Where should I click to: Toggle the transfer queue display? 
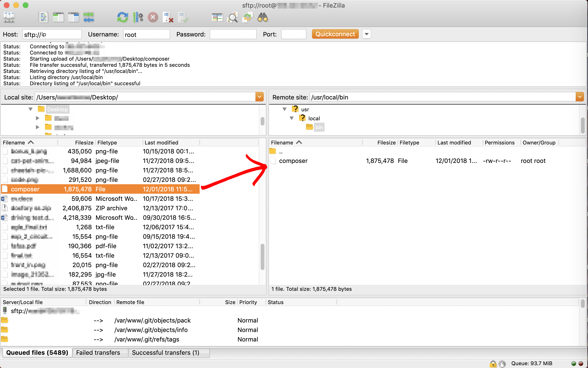[88, 18]
